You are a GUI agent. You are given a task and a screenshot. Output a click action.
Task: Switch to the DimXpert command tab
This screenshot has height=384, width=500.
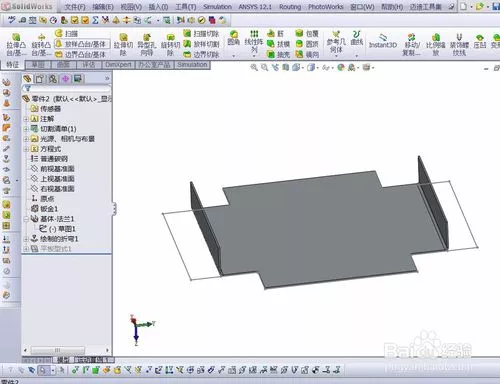(x=118, y=65)
